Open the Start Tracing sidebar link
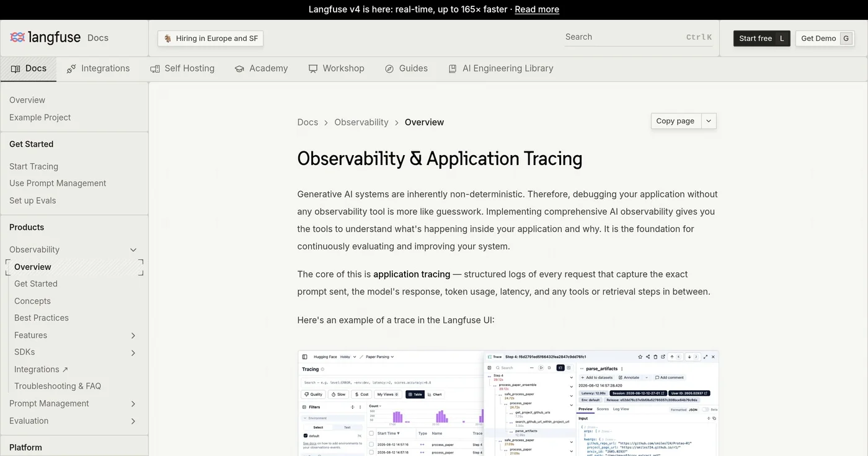The width and height of the screenshot is (868, 456). (x=34, y=166)
